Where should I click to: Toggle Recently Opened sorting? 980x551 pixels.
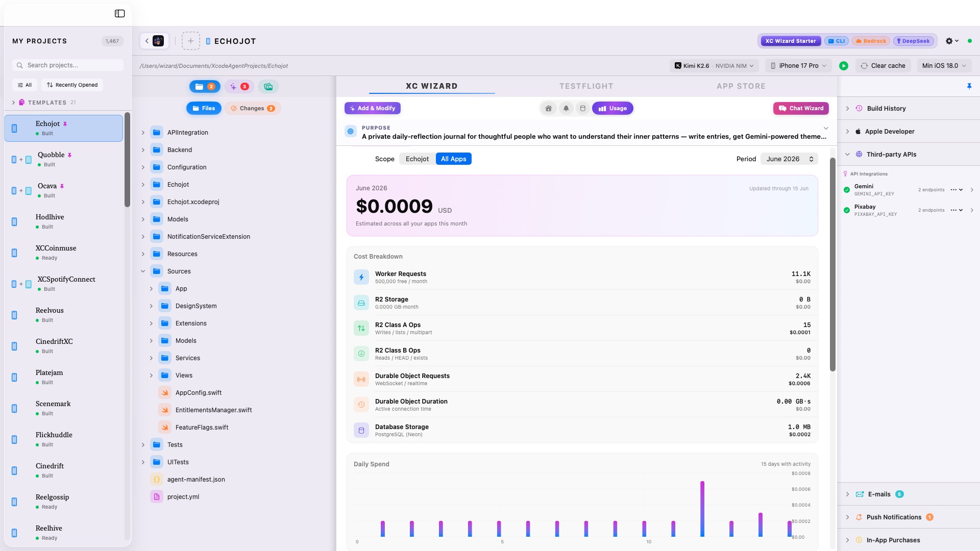click(72, 85)
